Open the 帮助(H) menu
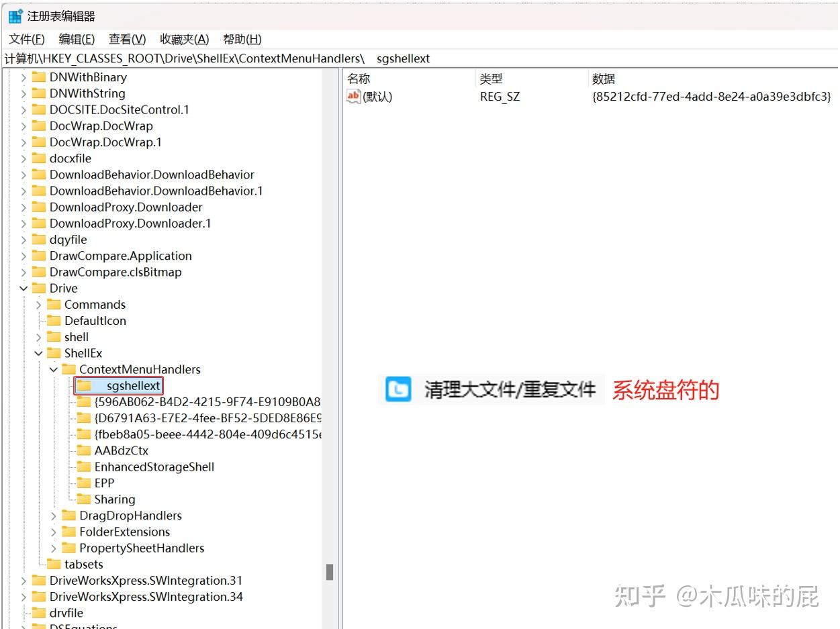 coord(242,40)
